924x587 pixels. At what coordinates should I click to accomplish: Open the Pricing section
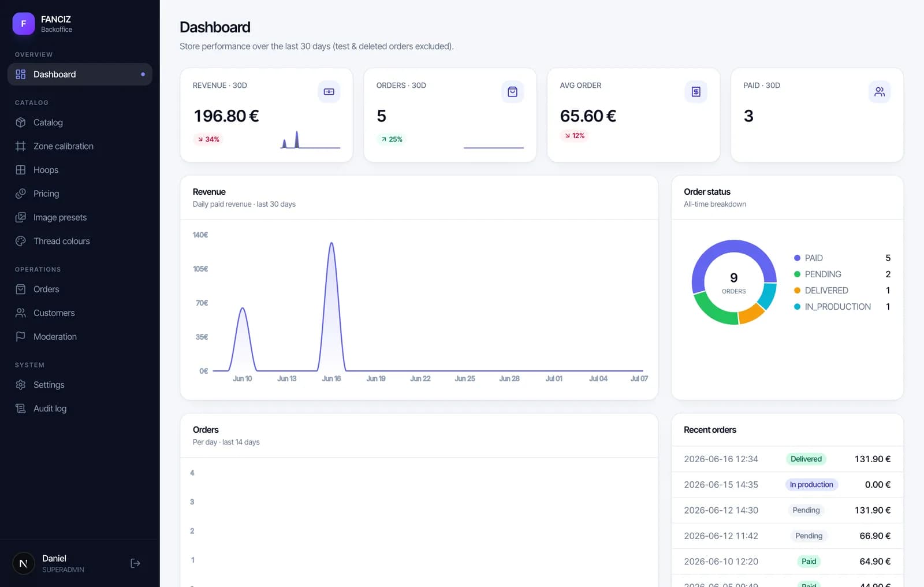pyautogui.click(x=80, y=194)
